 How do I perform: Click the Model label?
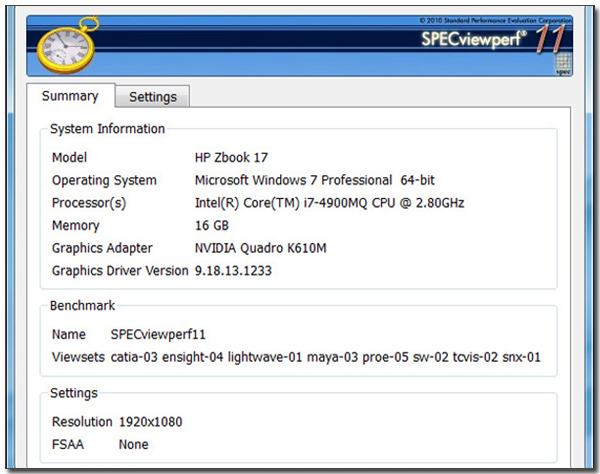click(69, 158)
